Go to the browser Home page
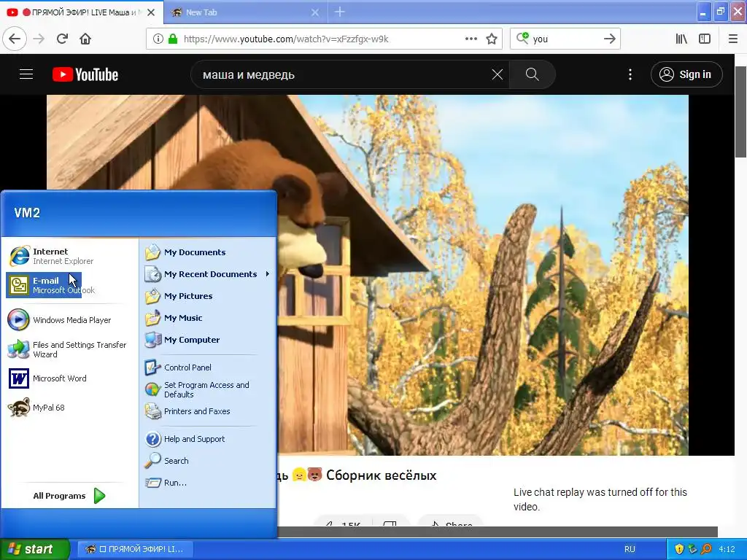Screen dimensions: 747x560 pos(85,39)
